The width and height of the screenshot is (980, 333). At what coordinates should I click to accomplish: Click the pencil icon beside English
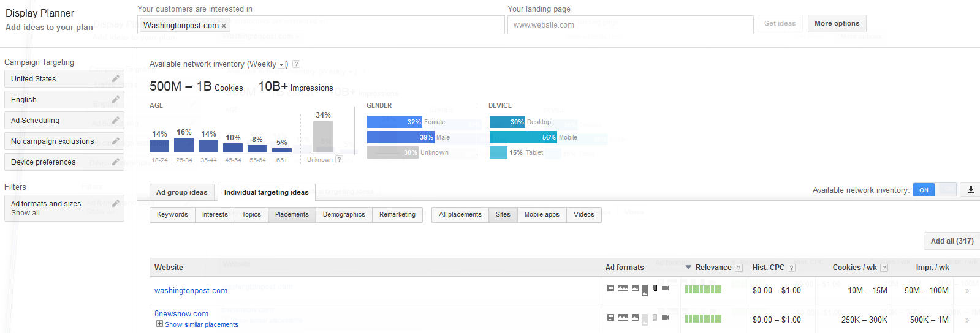[115, 99]
